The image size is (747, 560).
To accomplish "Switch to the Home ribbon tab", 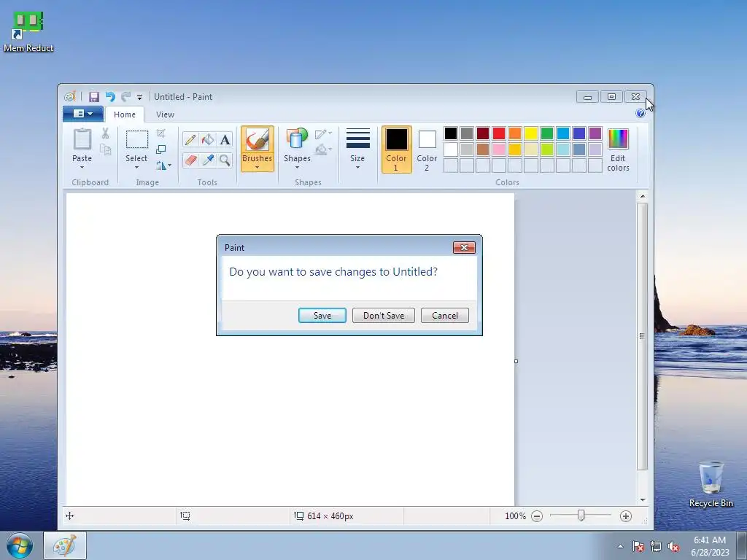I will click(x=125, y=114).
